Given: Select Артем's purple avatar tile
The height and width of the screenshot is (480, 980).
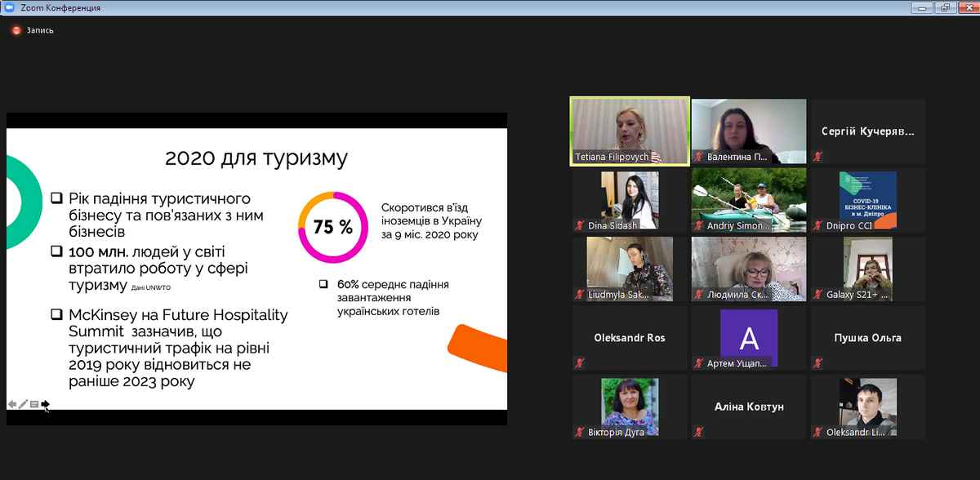Looking at the screenshot, I should tap(748, 335).
